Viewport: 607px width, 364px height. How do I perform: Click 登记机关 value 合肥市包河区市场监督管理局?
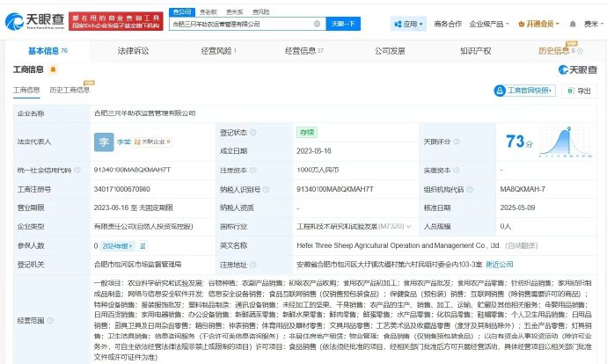(137, 265)
